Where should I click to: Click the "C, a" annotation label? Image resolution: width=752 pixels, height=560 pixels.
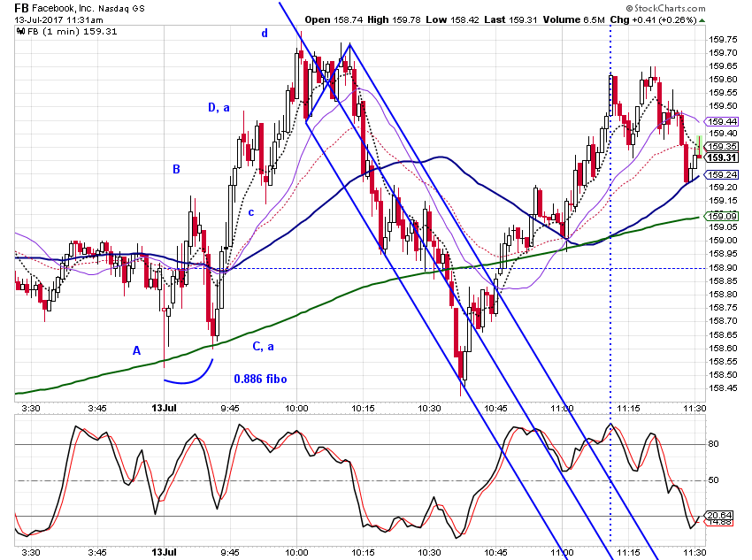click(x=264, y=346)
